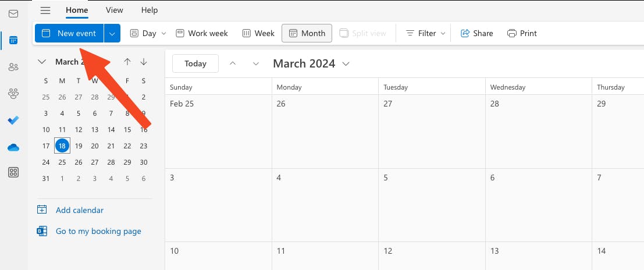This screenshot has height=270, width=644.
Task: Select March 21 in the mini calendar
Action: tap(111, 146)
